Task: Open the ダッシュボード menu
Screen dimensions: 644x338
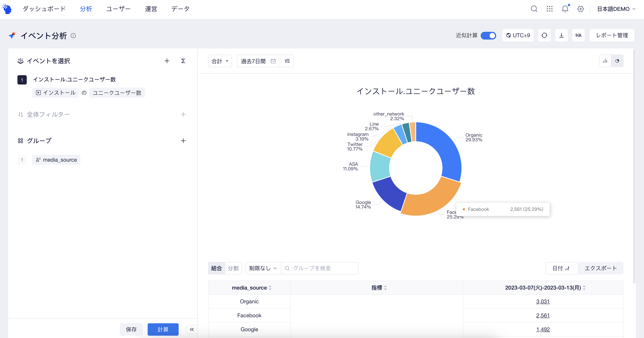Action: [x=44, y=9]
